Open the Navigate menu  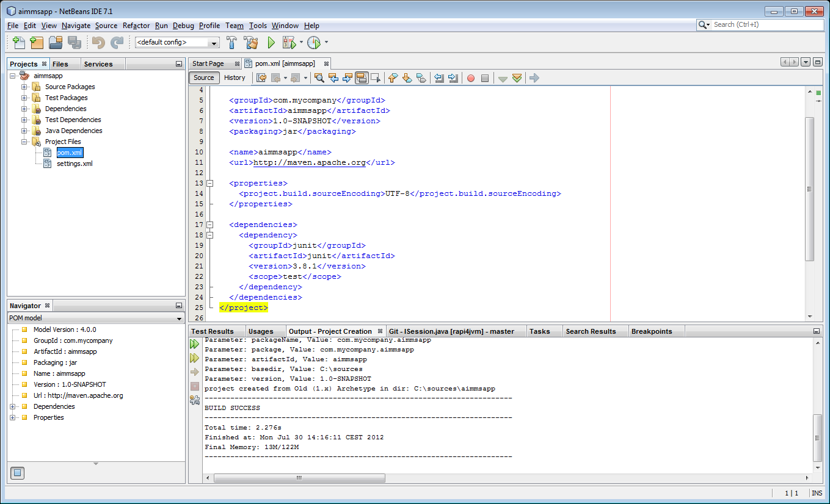point(76,26)
